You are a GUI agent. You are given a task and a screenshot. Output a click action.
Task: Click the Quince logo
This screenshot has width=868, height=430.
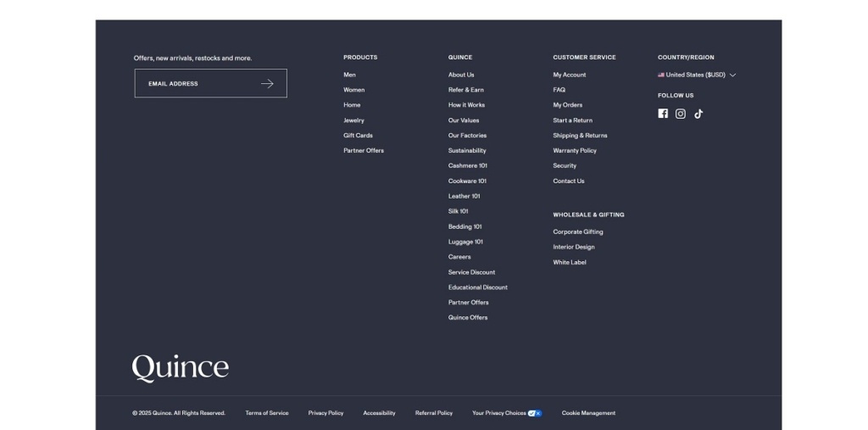180,368
